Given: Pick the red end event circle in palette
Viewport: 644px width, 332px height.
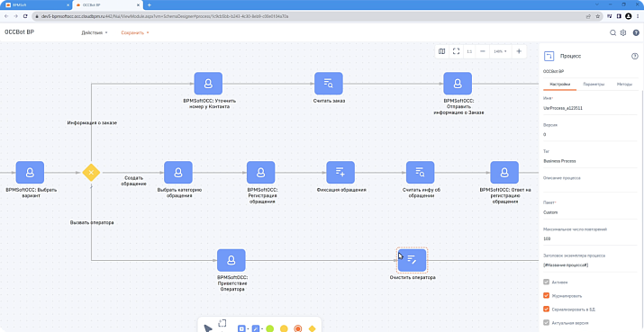Looking at the screenshot, I should [x=298, y=328].
